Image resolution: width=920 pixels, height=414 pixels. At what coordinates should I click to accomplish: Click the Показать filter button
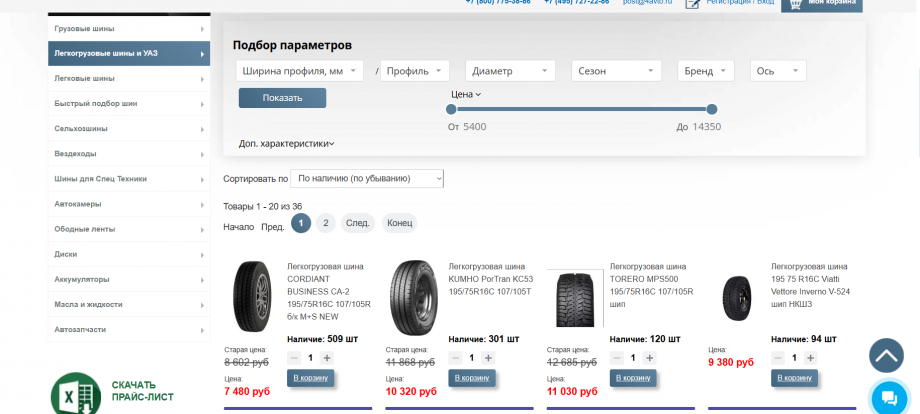pyautogui.click(x=282, y=98)
